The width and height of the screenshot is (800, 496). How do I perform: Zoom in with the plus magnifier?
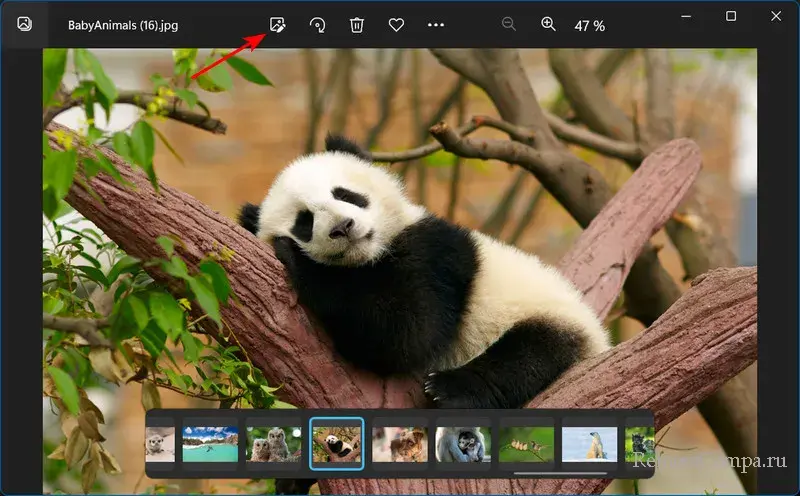pos(548,25)
